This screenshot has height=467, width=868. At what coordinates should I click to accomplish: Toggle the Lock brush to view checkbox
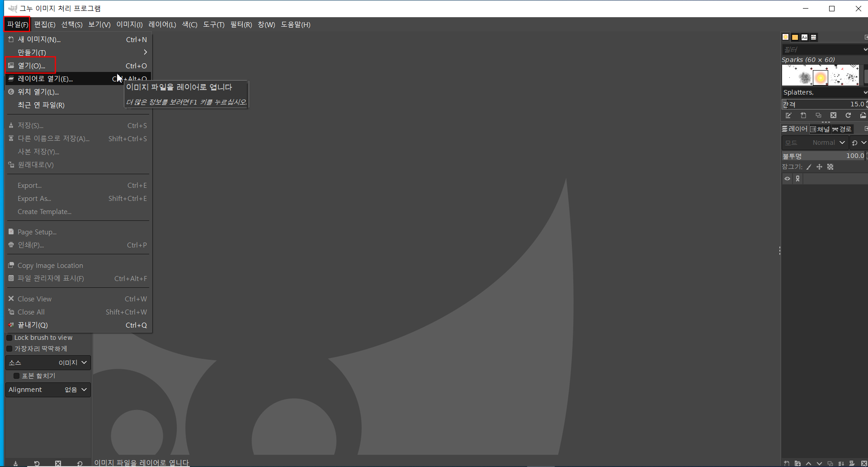click(9, 338)
